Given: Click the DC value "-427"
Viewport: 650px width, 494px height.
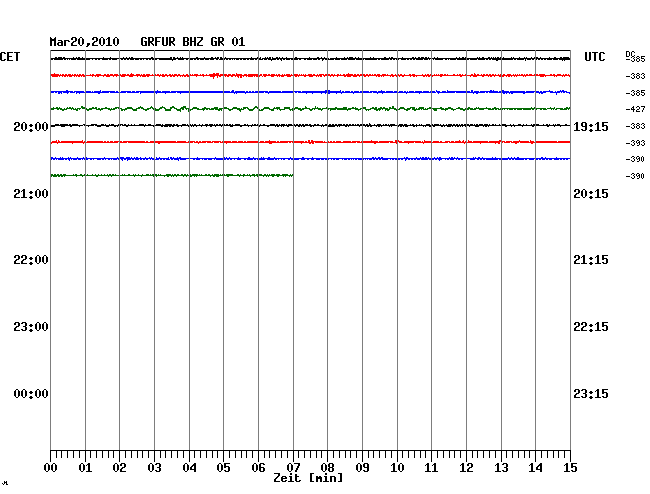Looking at the screenshot, I should 635,109.
